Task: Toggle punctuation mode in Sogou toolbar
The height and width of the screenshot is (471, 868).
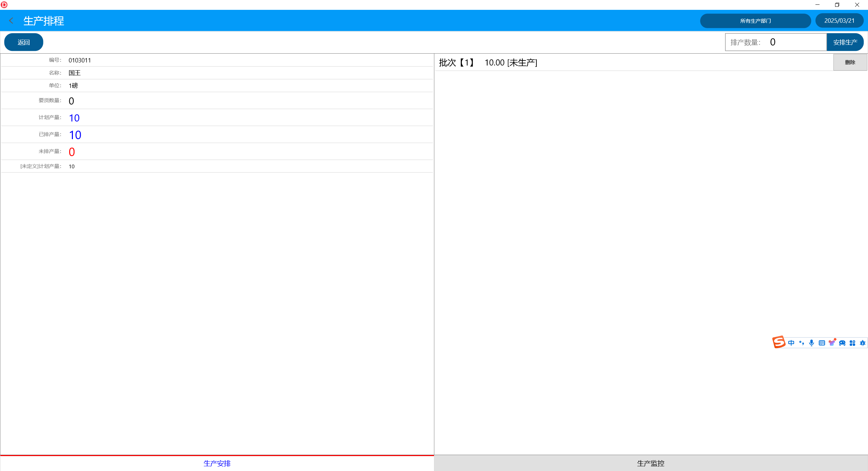Action: (802, 343)
